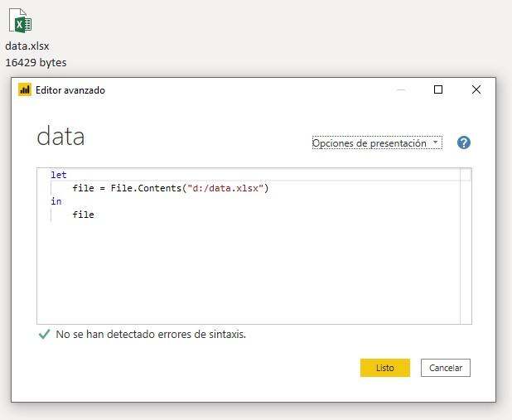512x420 pixels.
Task: Click the Power BI logo in title bar
Action: (x=25, y=90)
